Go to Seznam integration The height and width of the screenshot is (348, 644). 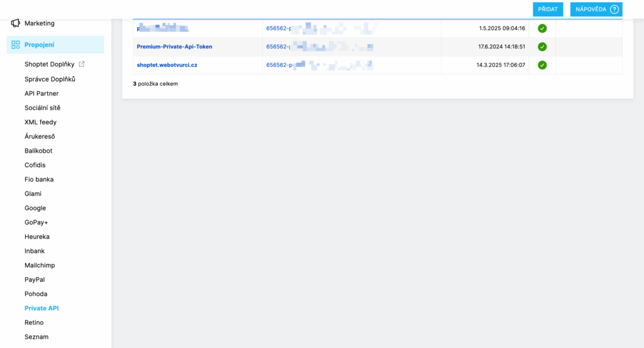pyautogui.click(x=36, y=337)
